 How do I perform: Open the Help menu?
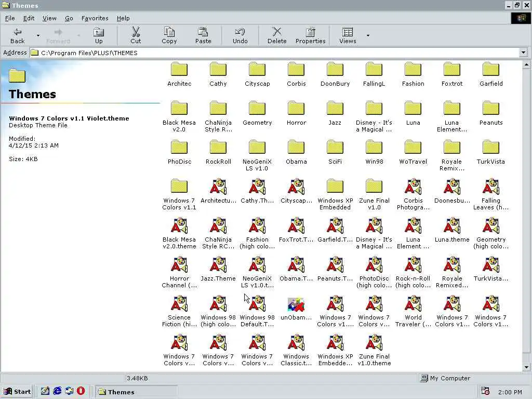coord(123,18)
